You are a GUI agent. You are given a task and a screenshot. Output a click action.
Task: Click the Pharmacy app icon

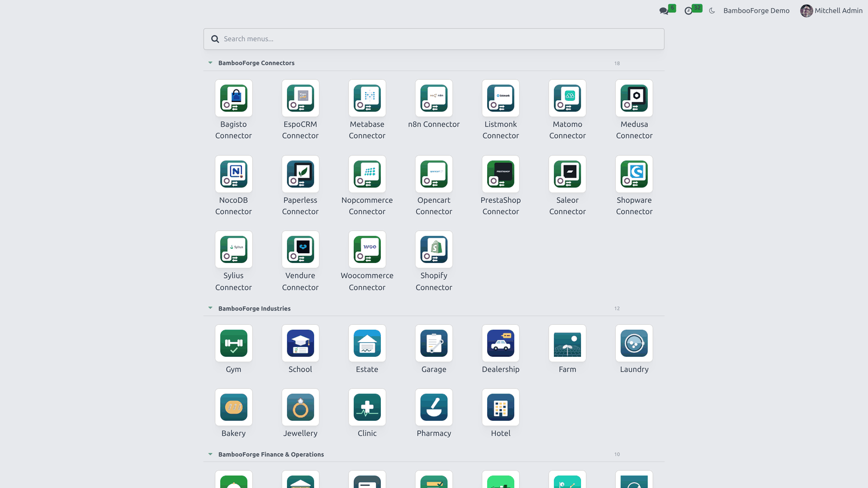click(x=434, y=407)
